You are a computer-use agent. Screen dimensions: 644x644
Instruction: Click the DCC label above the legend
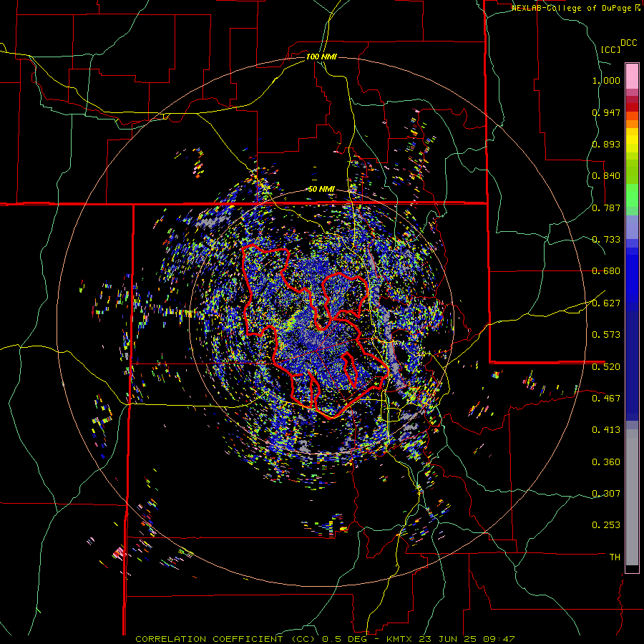(x=628, y=43)
